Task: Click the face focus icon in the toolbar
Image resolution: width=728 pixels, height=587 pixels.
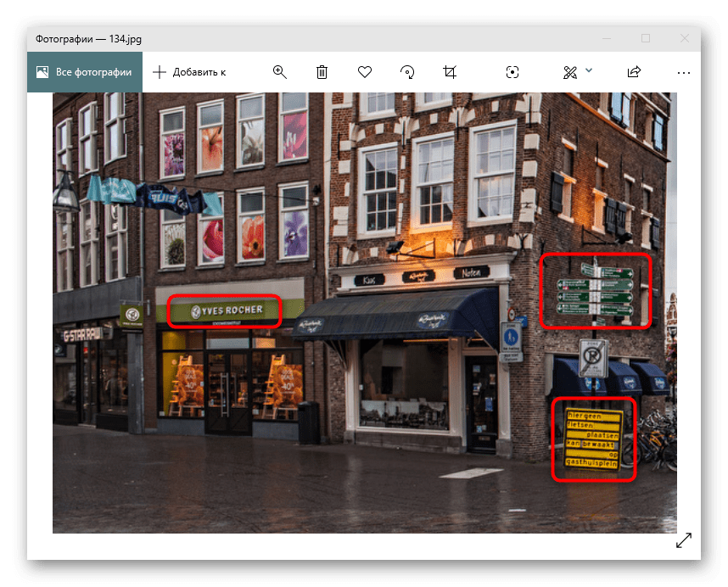Action: coord(512,72)
